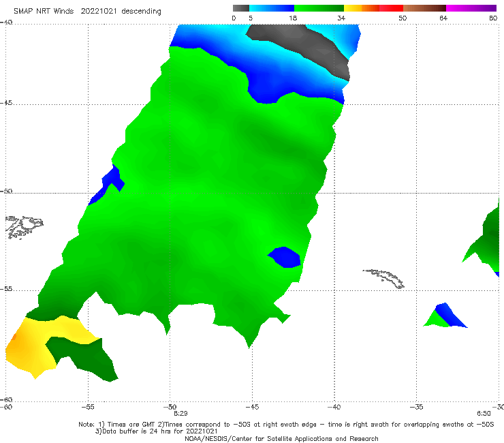Click the "-35" longitude label on bottom axis
Viewport: 504px width, 443px height.
point(416,407)
